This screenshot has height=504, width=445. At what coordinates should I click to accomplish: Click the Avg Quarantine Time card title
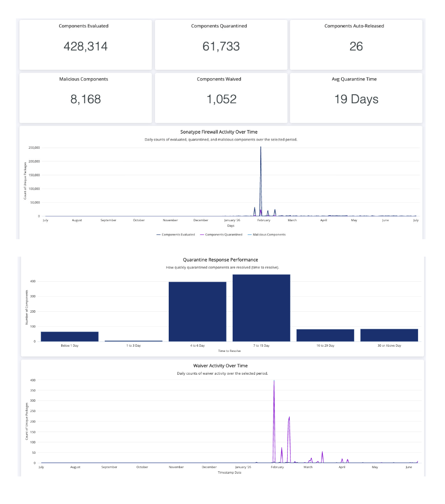tap(354, 79)
